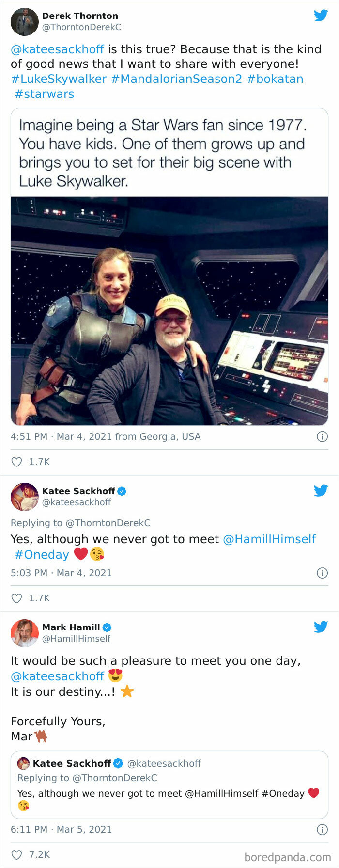This screenshot has width=339, height=868.
Task: Click Mark Hamill's verified badge
Action: point(107,627)
